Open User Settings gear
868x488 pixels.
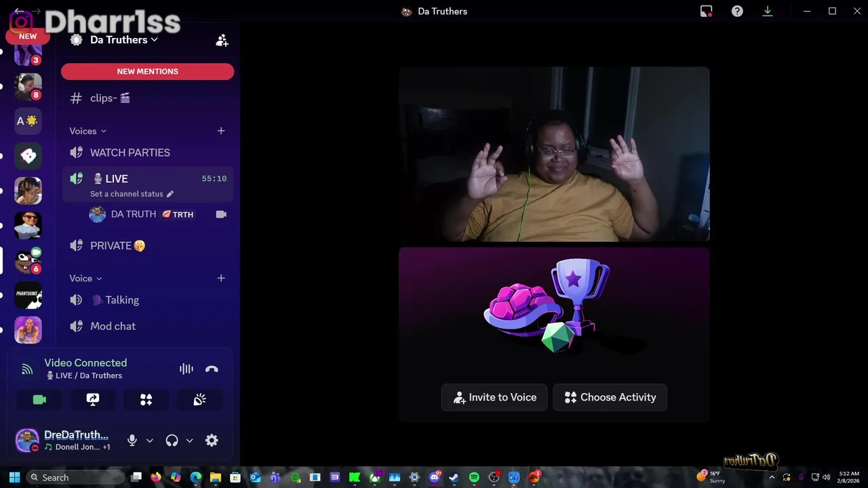click(212, 441)
